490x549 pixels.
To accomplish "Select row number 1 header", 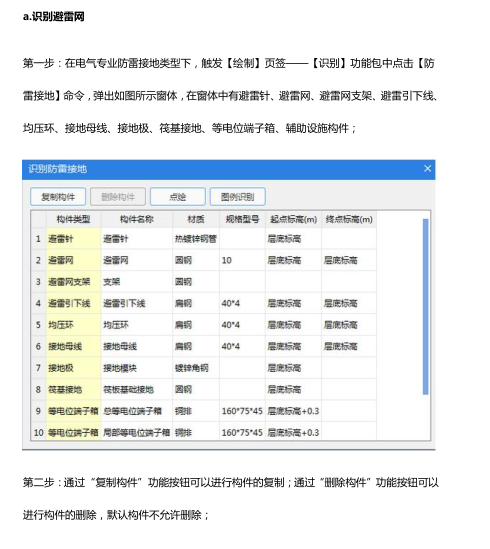I will click(x=39, y=239).
